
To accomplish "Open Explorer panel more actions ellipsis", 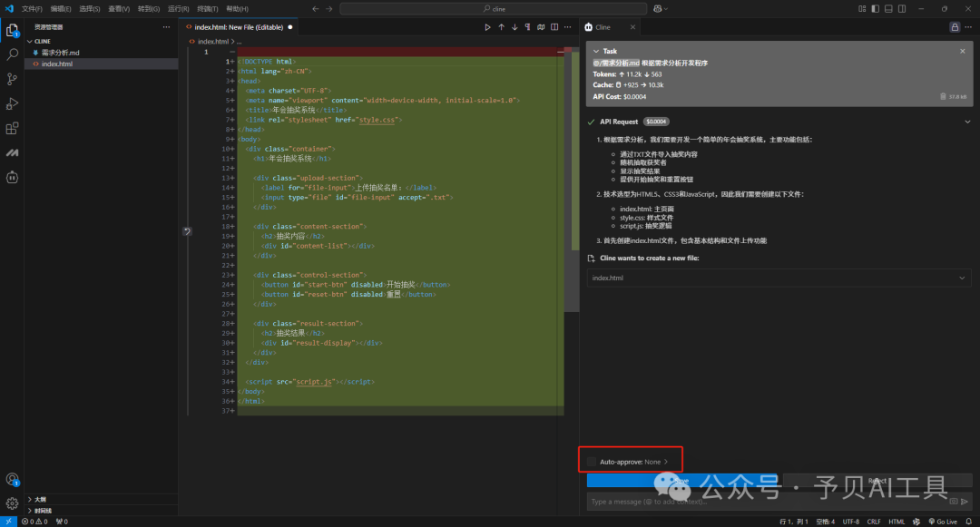I will tap(166, 27).
